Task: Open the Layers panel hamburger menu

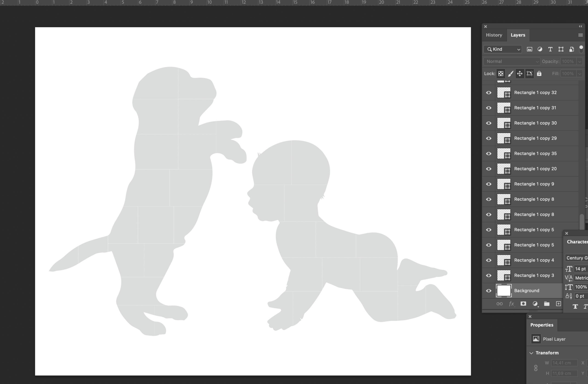Action: [581, 35]
